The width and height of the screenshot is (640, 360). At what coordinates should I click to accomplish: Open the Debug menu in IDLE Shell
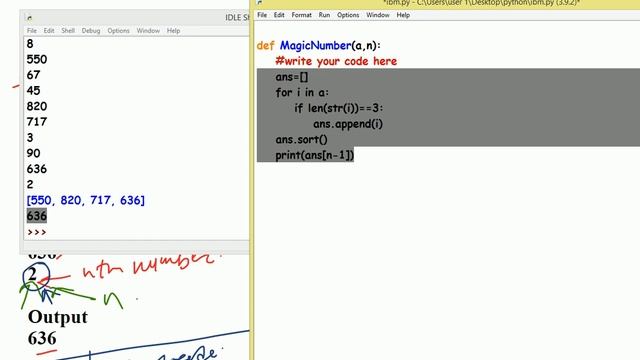pos(91,31)
